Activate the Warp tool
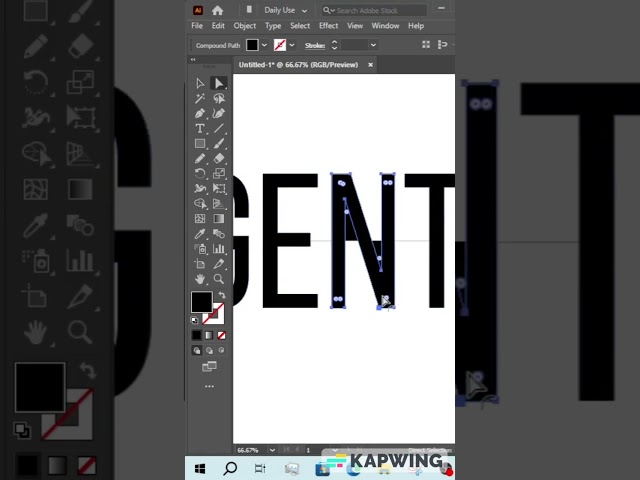Image resolution: width=640 pixels, height=480 pixels. coord(200,189)
